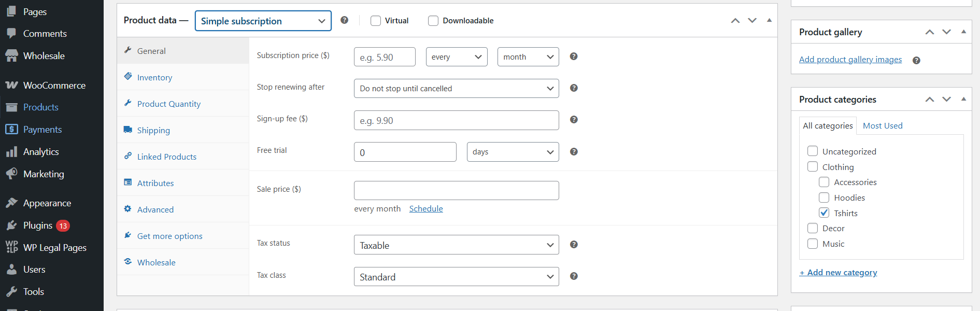Click the Users person icon
The image size is (980, 311).
point(11,270)
